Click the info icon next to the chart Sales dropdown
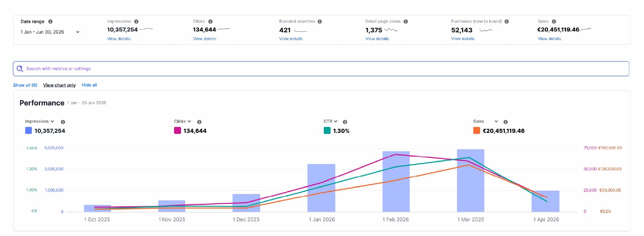The width and height of the screenshot is (644, 236). click(506, 122)
